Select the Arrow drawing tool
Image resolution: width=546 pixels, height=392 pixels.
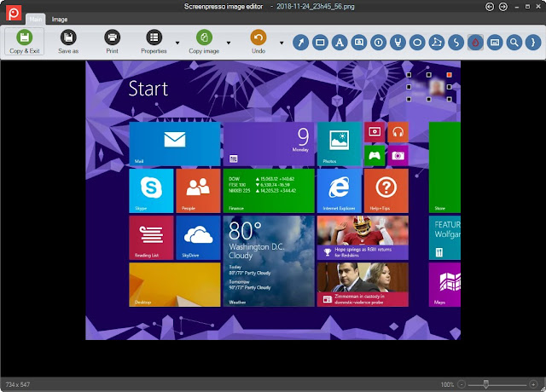point(301,43)
